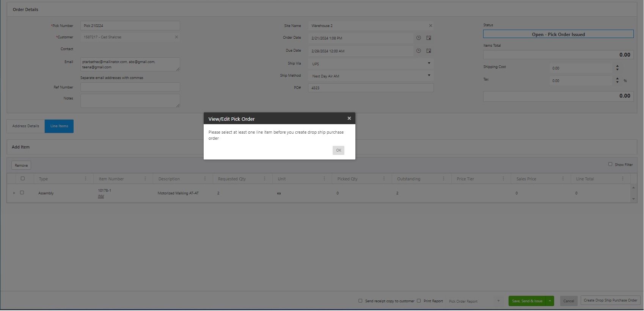Clear the selected Customer field value
644x311 pixels.
point(176,37)
